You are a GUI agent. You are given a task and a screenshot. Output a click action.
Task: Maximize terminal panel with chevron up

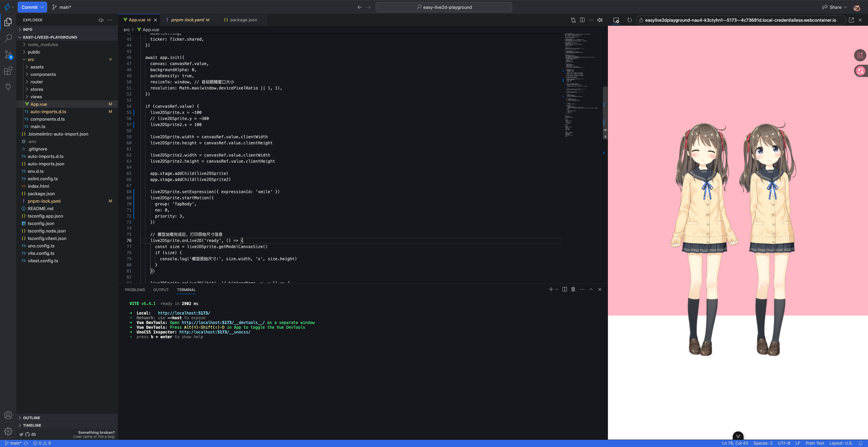pyautogui.click(x=591, y=289)
